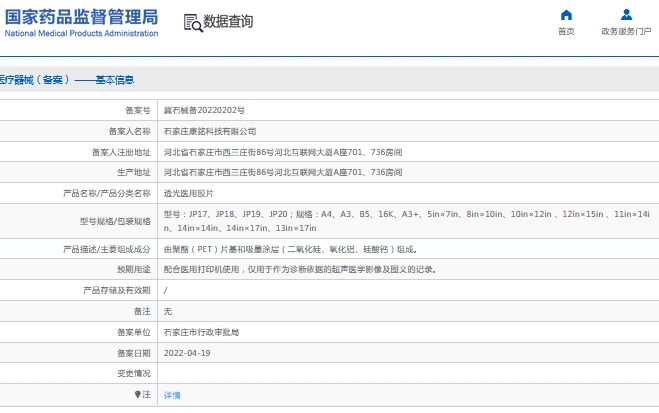
Task: Select the value 石家庄康銘科技有限公司
Action: (x=210, y=132)
